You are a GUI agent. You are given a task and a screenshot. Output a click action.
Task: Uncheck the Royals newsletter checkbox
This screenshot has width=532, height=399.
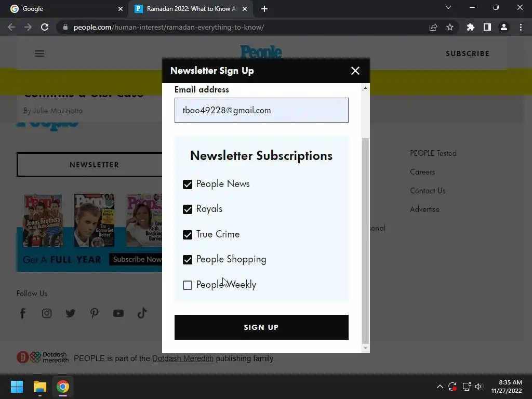pos(187,209)
